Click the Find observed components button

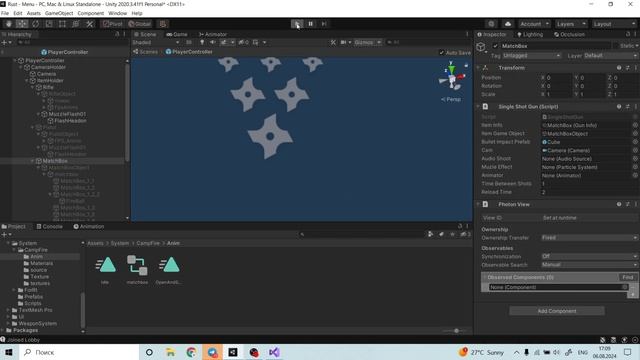[x=628, y=277]
